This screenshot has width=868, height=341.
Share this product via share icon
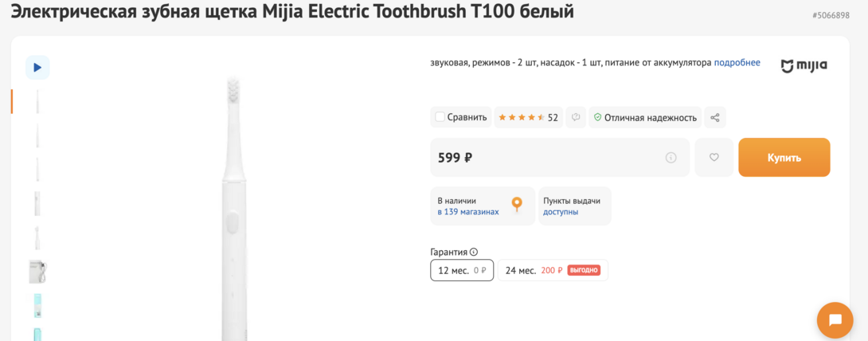pyautogui.click(x=714, y=117)
